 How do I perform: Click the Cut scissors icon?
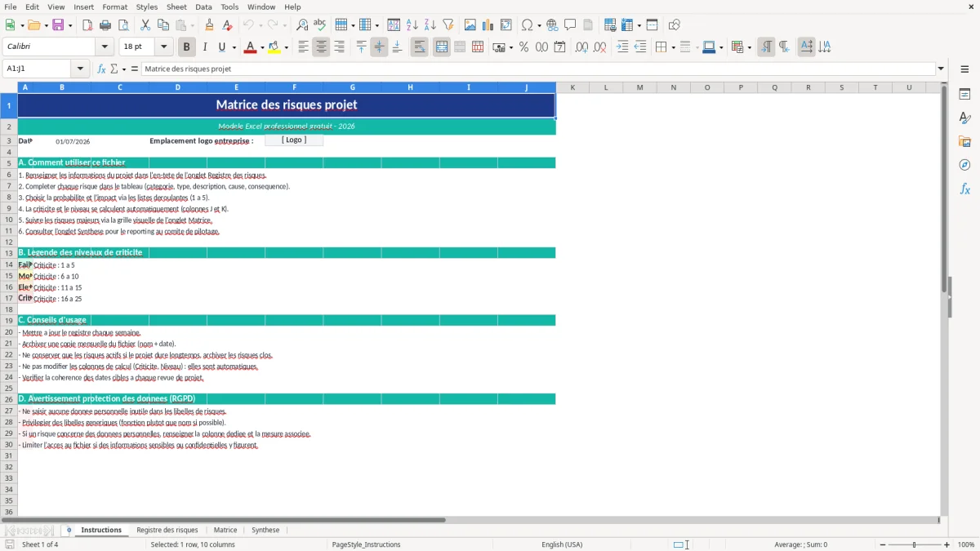pyautogui.click(x=145, y=25)
